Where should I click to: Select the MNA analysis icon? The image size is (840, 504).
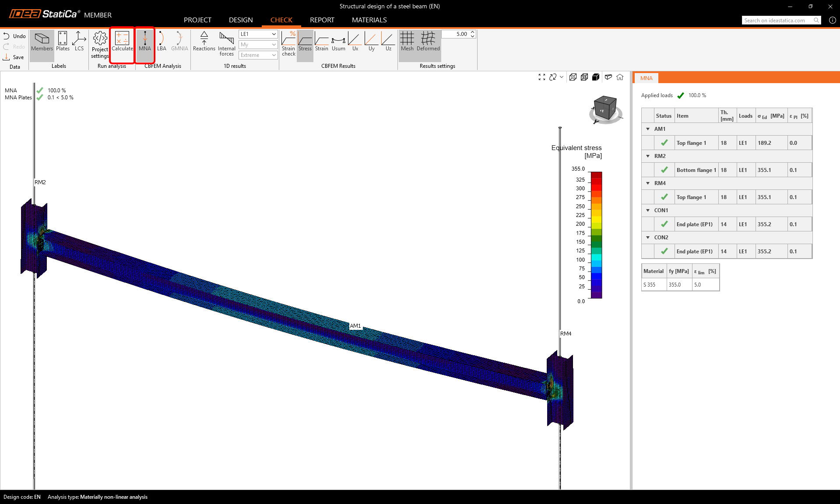[x=145, y=42]
